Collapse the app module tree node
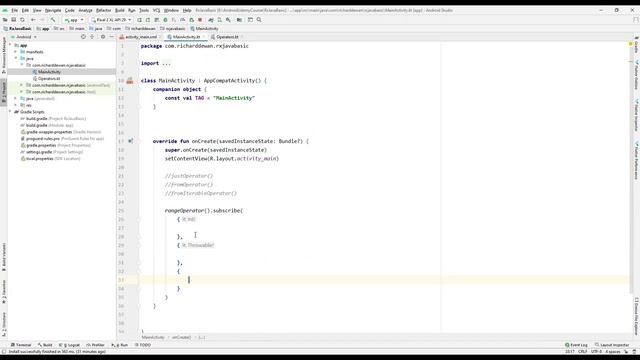640x360 pixels. [x=10, y=45]
